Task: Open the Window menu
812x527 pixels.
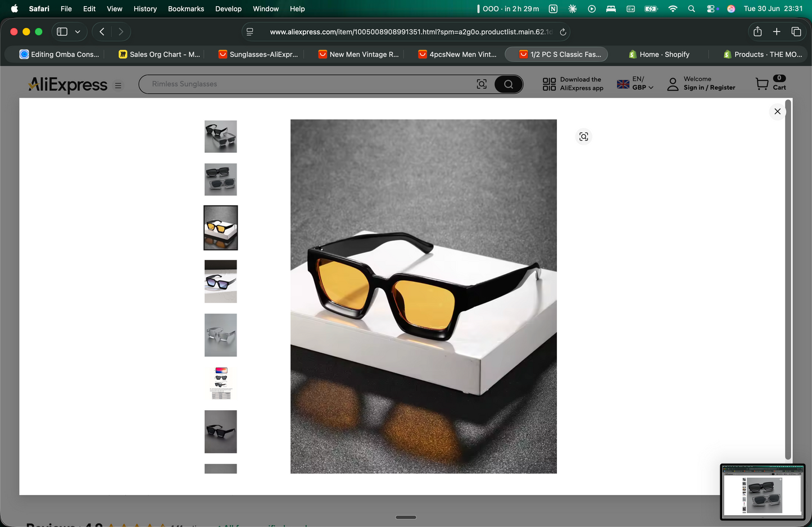Action: click(266, 8)
